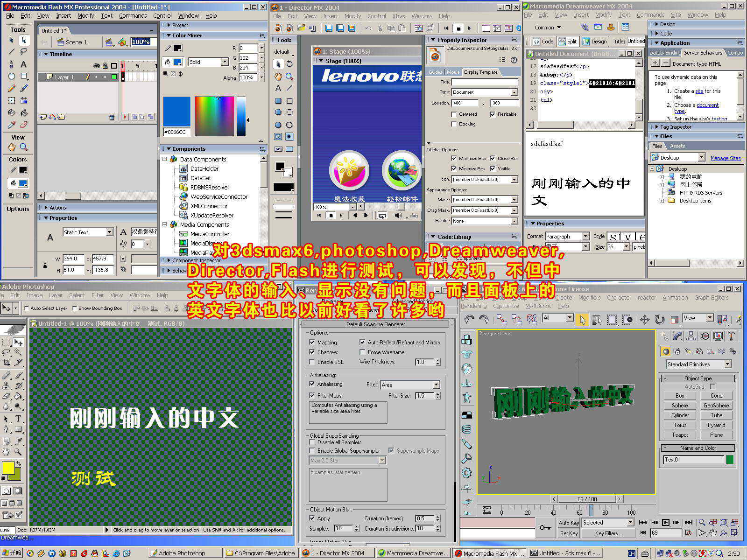Image resolution: width=747 pixels, height=560 pixels.
Task: Uncheck the Mapping option in render dialog
Action: 312,342
